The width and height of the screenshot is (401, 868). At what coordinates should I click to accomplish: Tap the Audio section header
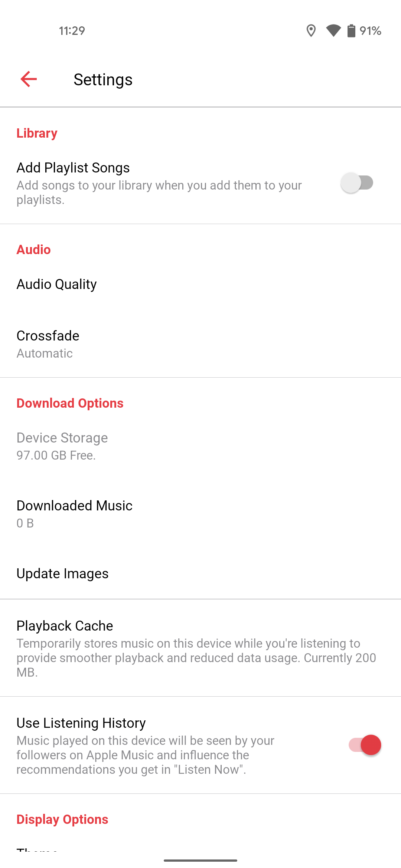(34, 250)
